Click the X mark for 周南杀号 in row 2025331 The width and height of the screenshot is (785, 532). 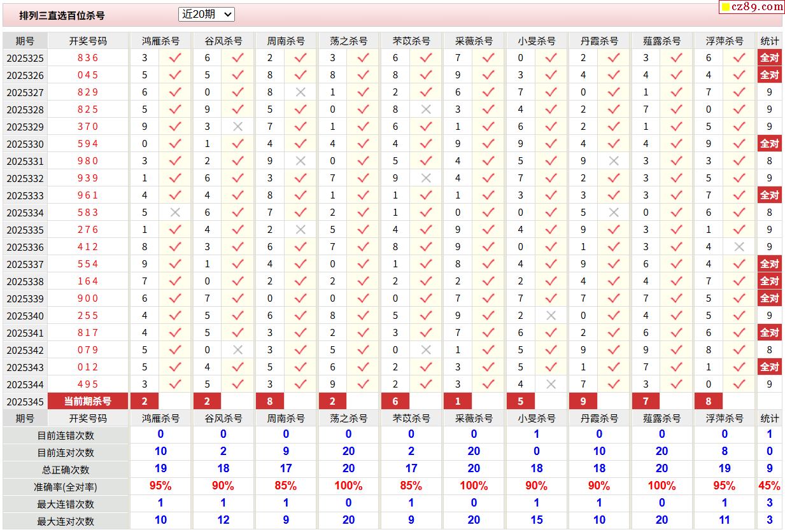[301, 161]
